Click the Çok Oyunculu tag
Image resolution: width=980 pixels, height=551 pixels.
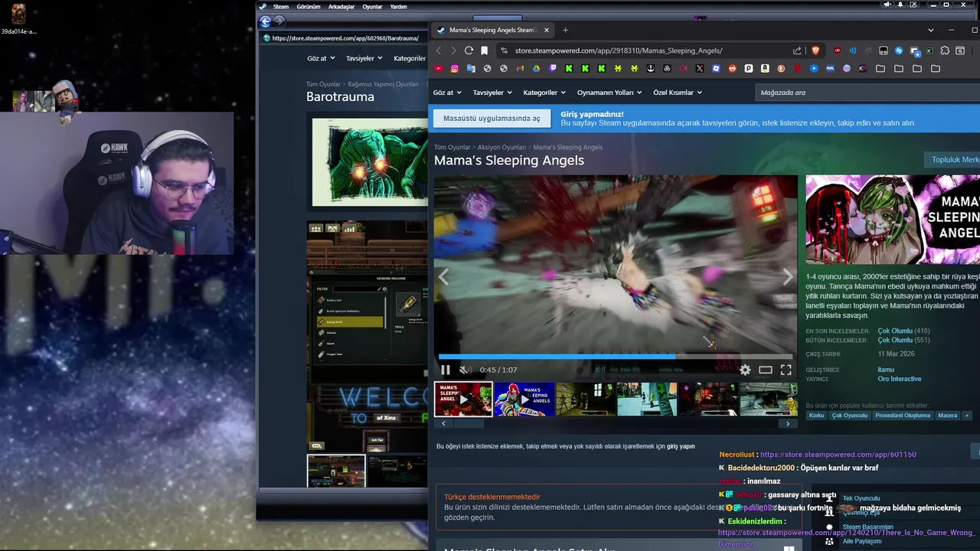point(850,416)
